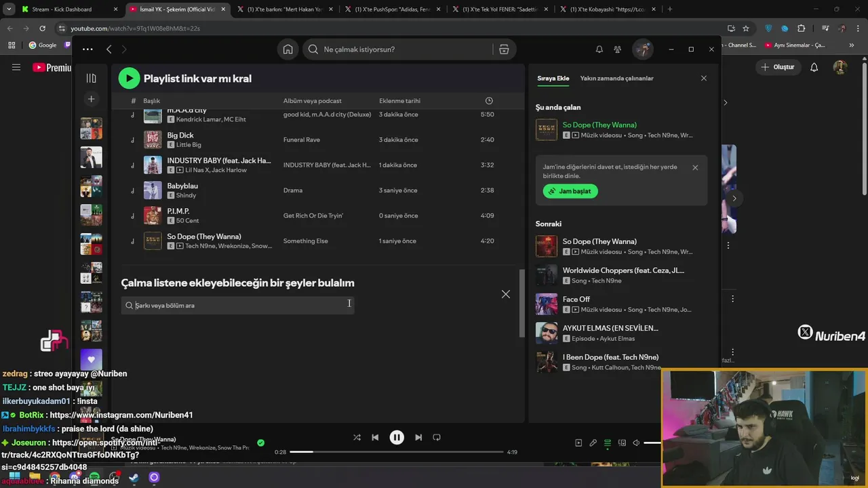Click the green saved-to-library checkmark
This screenshot has height=488, width=868.
coord(260,443)
